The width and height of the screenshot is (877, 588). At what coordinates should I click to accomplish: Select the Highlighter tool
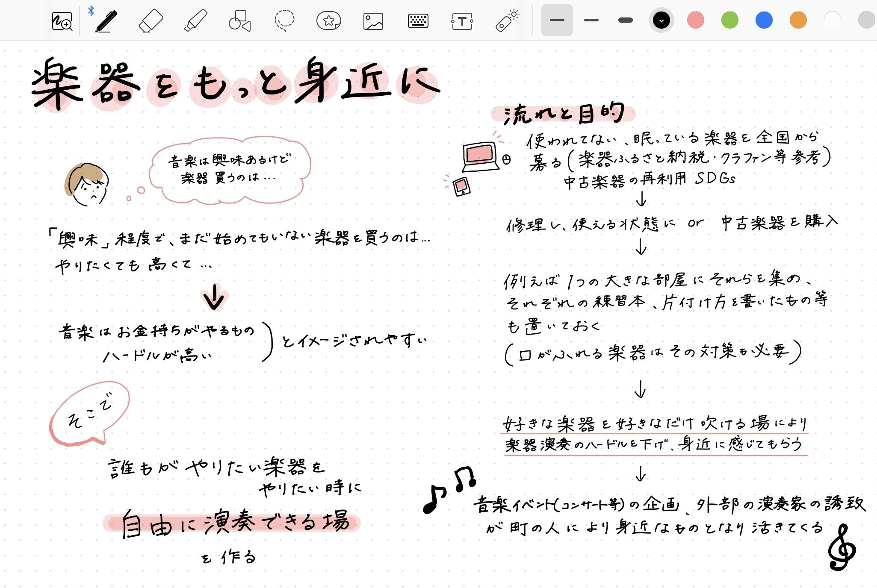(x=195, y=21)
